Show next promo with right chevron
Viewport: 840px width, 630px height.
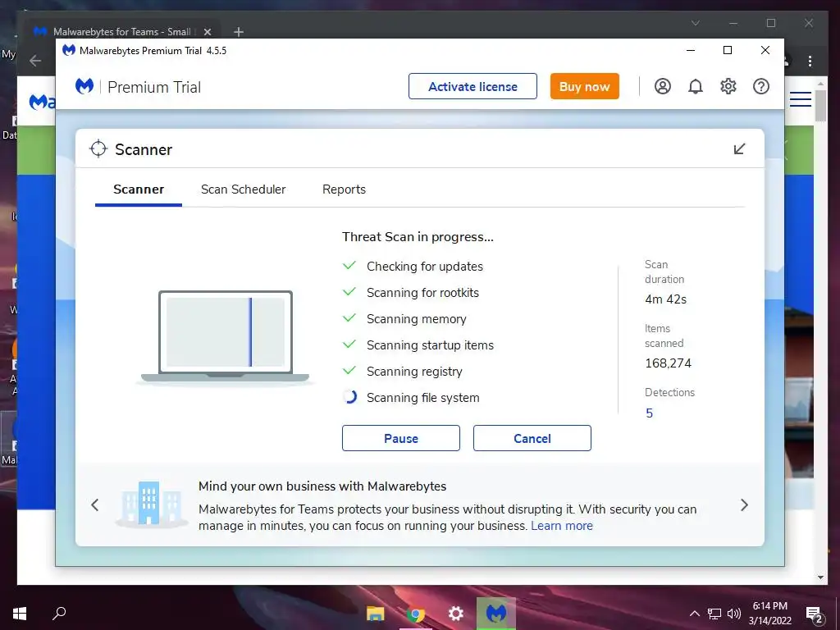pyautogui.click(x=744, y=504)
